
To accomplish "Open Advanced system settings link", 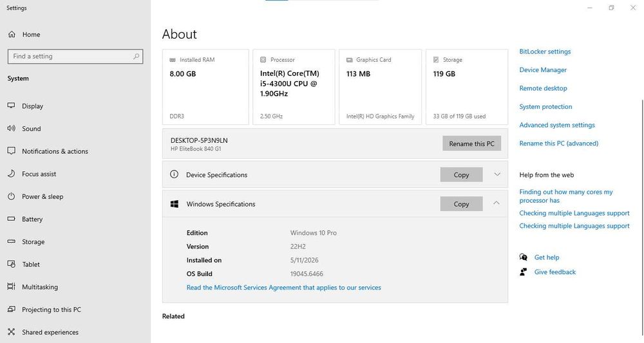I will point(557,125).
